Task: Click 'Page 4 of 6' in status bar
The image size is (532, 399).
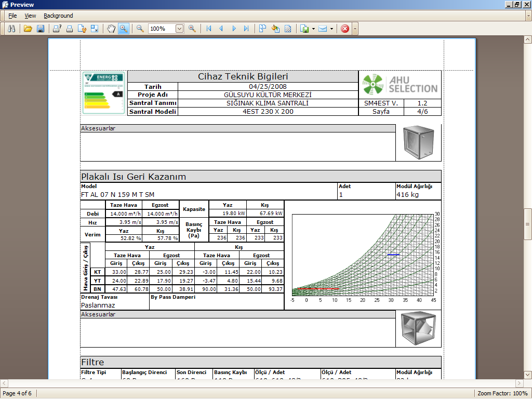Action: pyautogui.click(x=17, y=393)
